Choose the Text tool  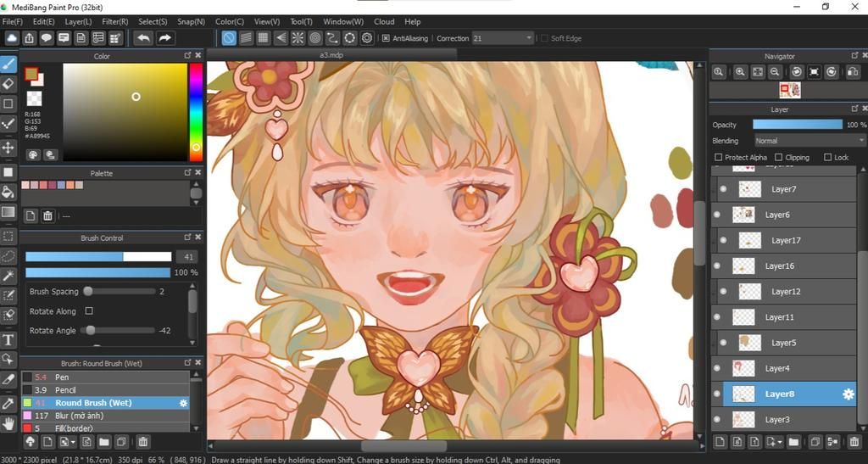(8, 339)
